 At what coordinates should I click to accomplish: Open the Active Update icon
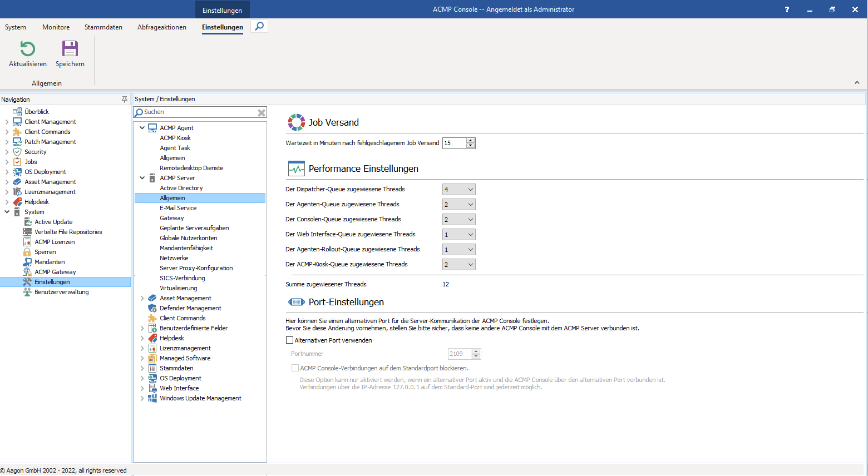coord(27,222)
